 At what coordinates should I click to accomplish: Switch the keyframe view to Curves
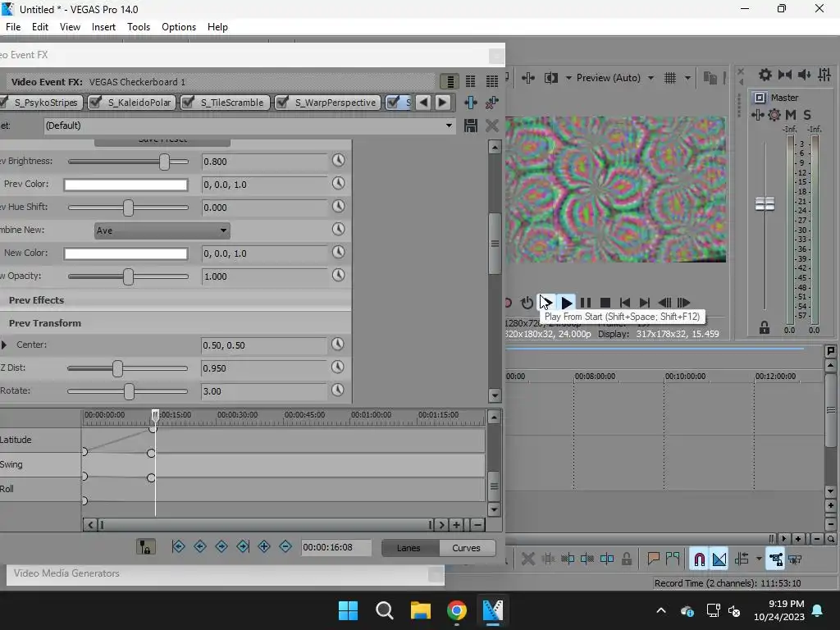pos(467,547)
